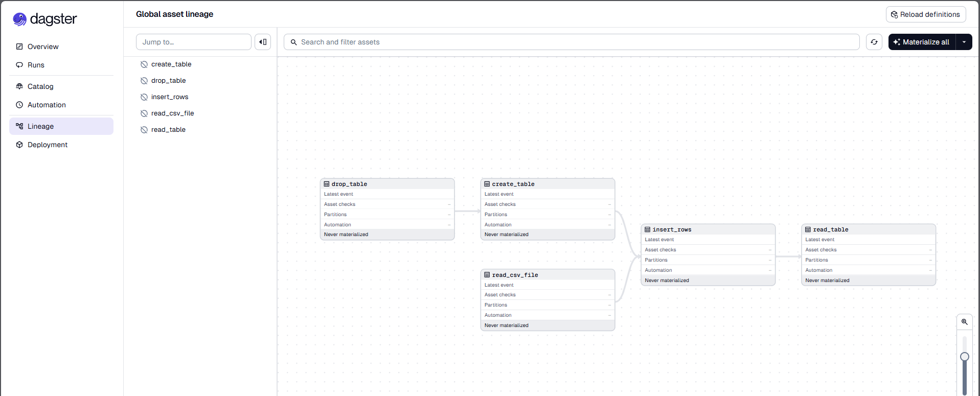Click the Reload definitions button

tap(926, 14)
